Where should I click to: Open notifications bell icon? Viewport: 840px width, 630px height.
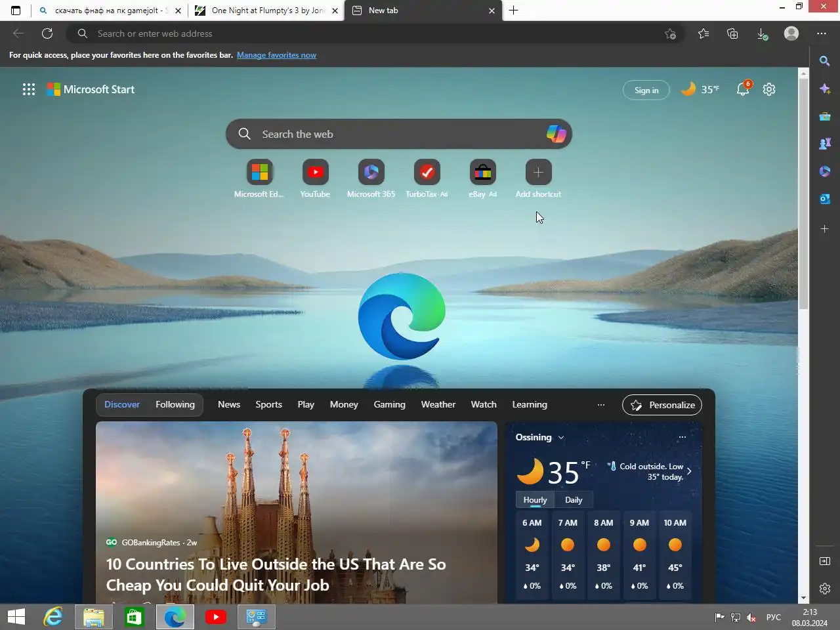tap(743, 89)
